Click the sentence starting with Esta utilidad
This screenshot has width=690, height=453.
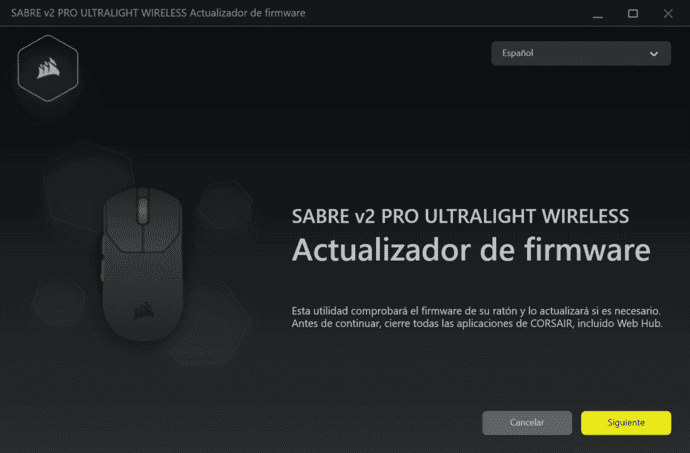tap(476, 311)
